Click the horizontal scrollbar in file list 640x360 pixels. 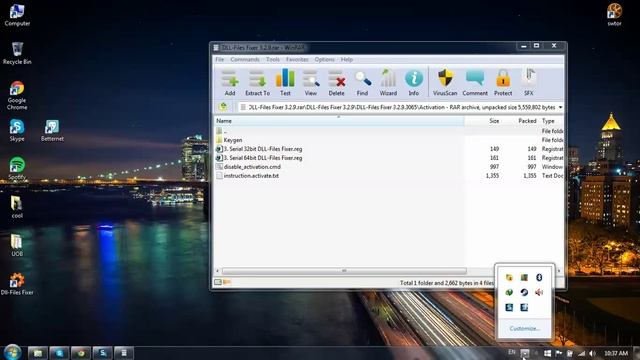tap(344, 271)
